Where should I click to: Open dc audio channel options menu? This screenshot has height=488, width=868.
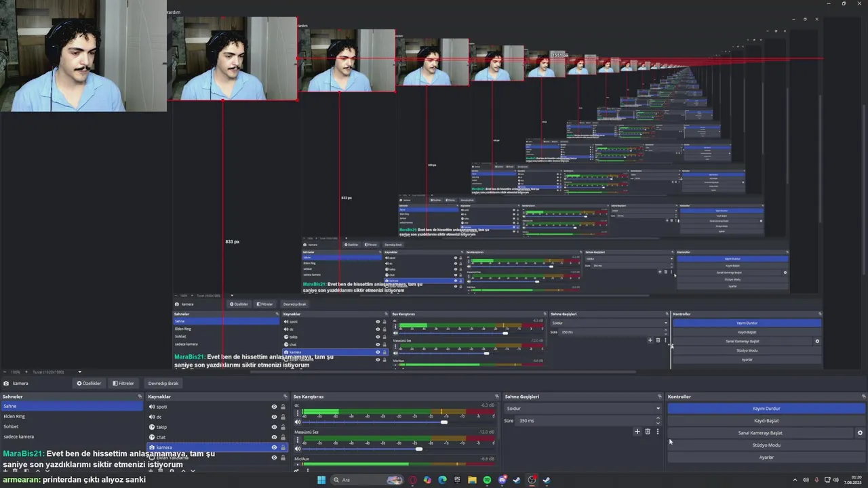(x=297, y=413)
